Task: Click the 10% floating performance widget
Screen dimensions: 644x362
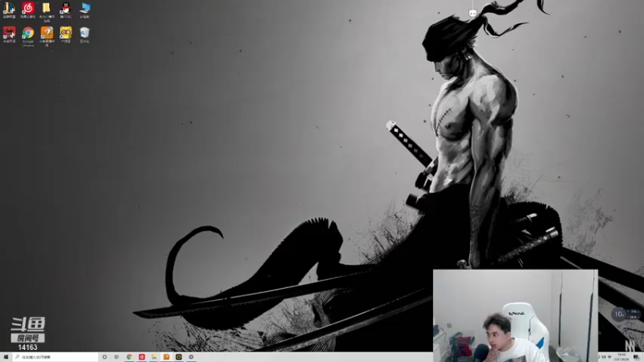Action: [x=626, y=315]
